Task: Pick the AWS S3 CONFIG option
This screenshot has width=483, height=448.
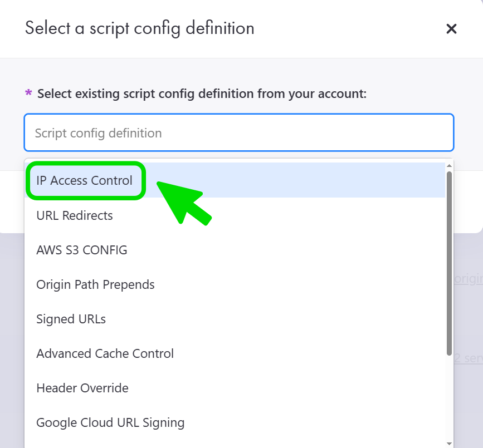Action: point(82,250)
